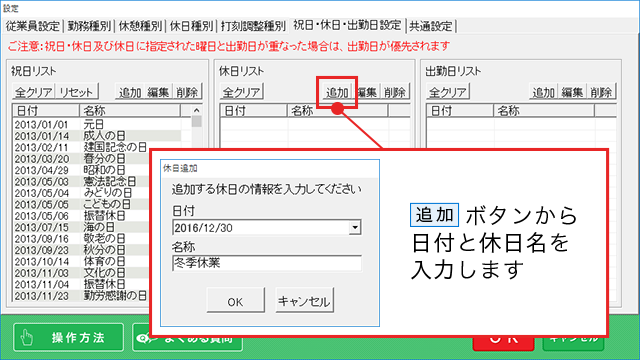Click キャンセル in the 休日追加 dialog
Image resolution: width=640 pixels, height=360 pixels.
point(304,301)
